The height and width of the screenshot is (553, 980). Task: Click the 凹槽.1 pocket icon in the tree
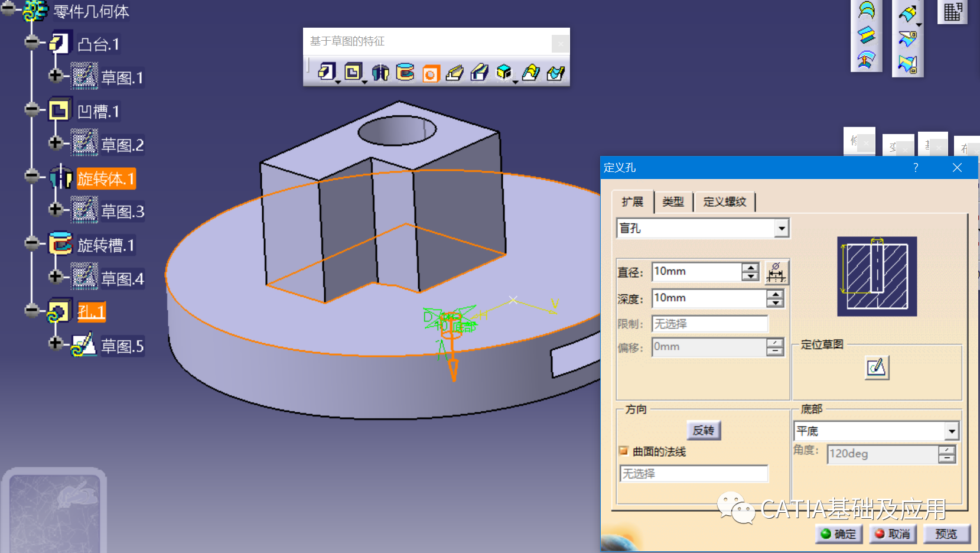60,110
